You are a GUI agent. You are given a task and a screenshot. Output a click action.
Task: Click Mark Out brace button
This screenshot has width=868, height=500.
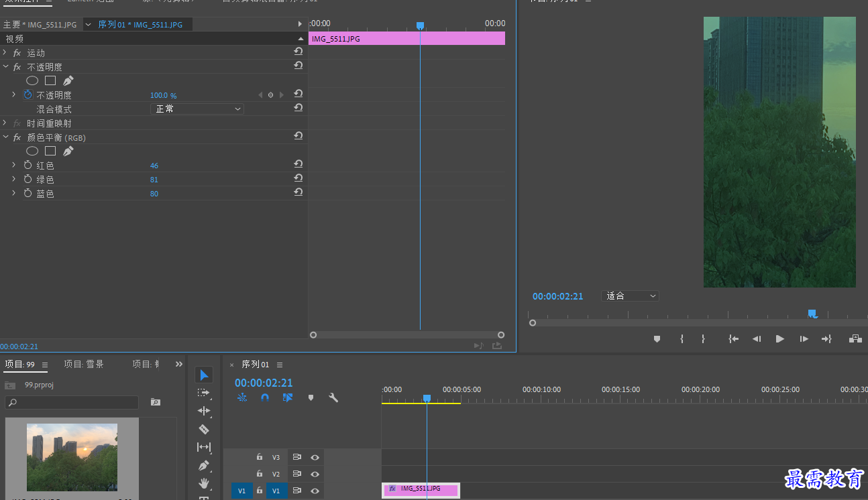click(703, 339)
